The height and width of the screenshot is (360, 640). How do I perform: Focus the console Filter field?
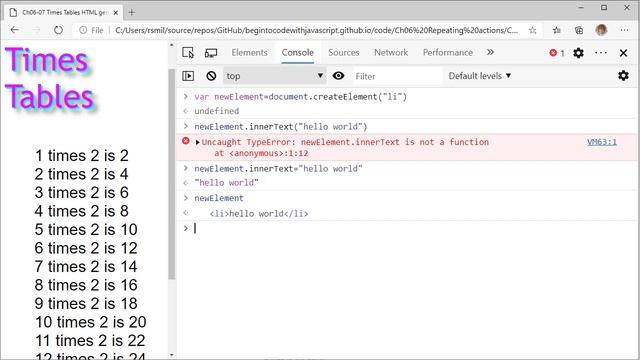[x=398, y=76]
